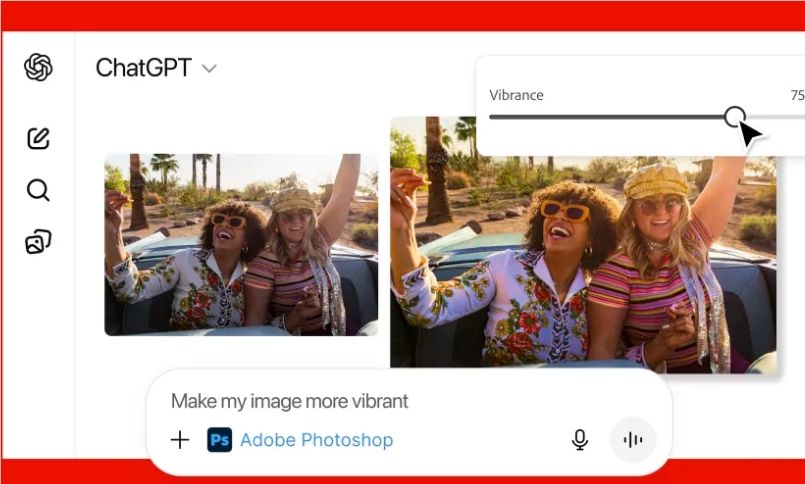Start a new chat with the pencil icon
This screenshot has height=484, width=805.
[x=38, y=138]
